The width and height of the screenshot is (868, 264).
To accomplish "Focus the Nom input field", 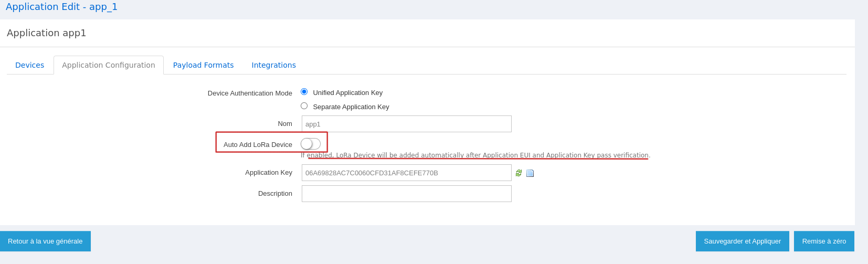I will [406, 124].
